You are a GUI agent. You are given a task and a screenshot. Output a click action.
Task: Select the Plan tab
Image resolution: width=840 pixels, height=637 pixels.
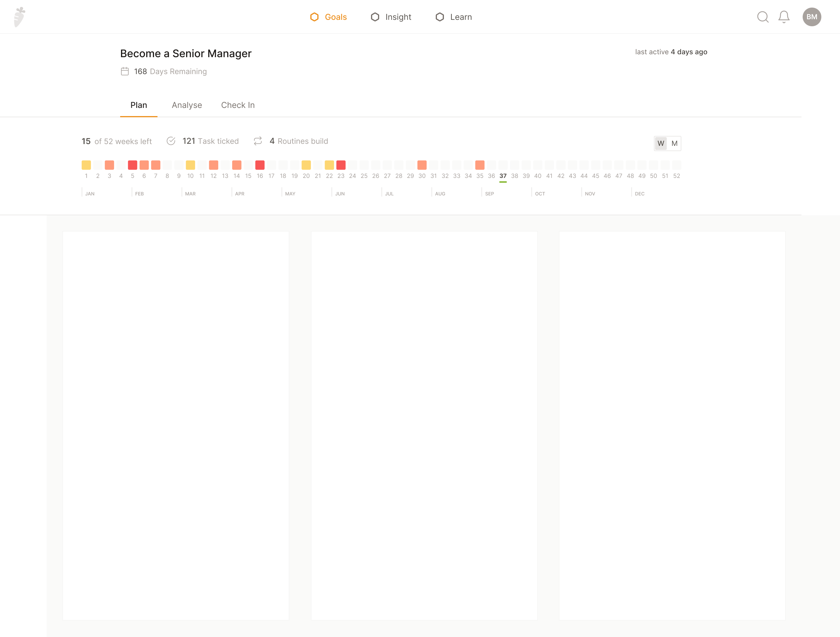point(139,105)
